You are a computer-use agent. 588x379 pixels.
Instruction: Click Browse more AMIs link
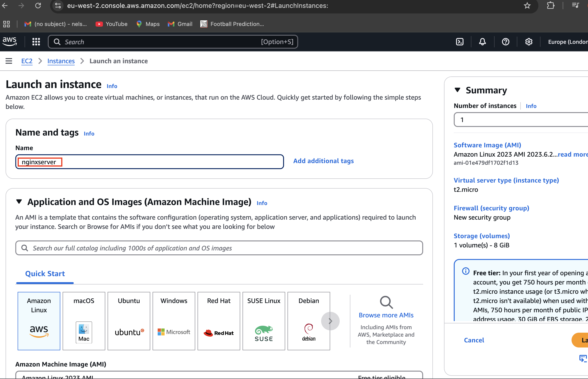(386, 315)
